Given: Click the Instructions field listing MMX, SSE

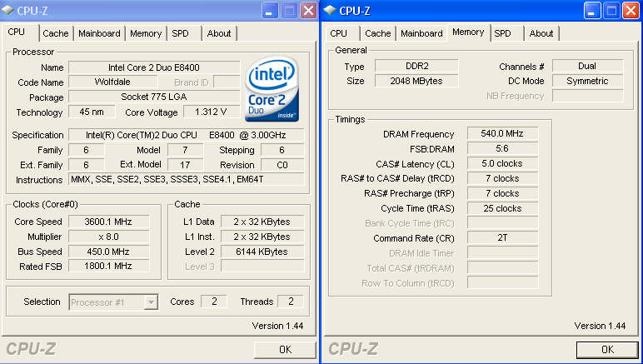Looking at the screenshot, I should pyautogui.click(x=187, y=179).
